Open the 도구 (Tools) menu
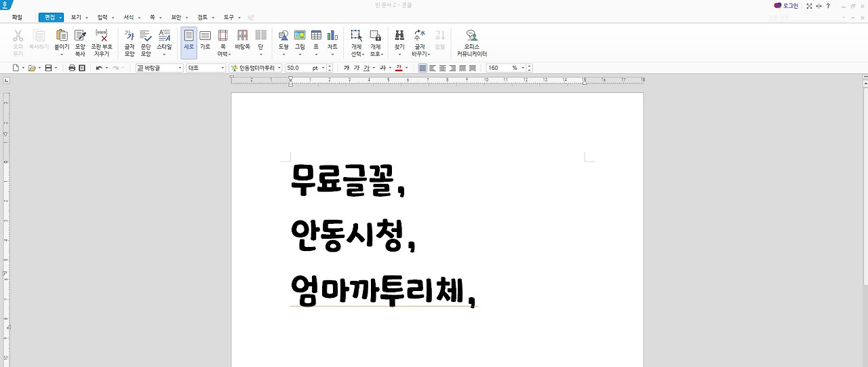 [x=229, y=16]
